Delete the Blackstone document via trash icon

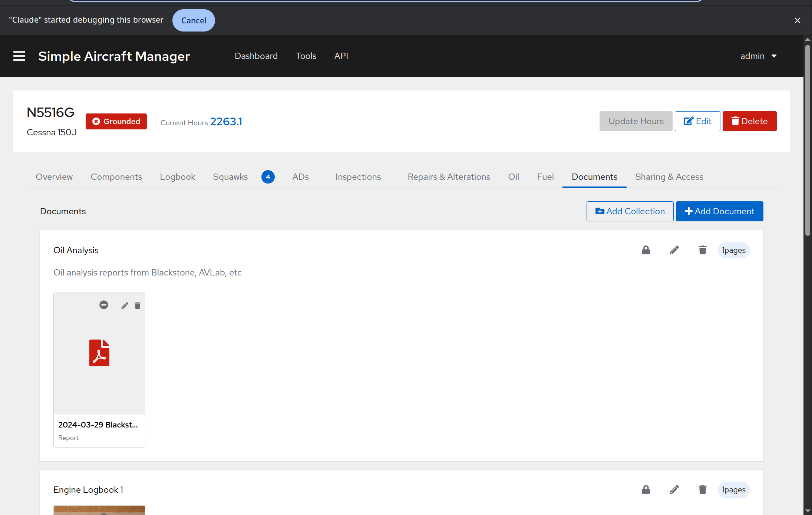click(x=138, y=306)
